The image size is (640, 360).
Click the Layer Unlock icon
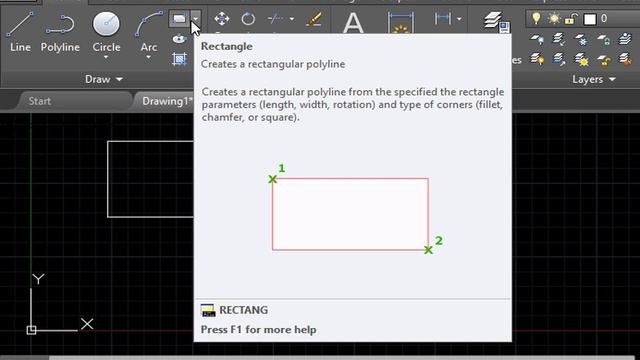(603, 59)
